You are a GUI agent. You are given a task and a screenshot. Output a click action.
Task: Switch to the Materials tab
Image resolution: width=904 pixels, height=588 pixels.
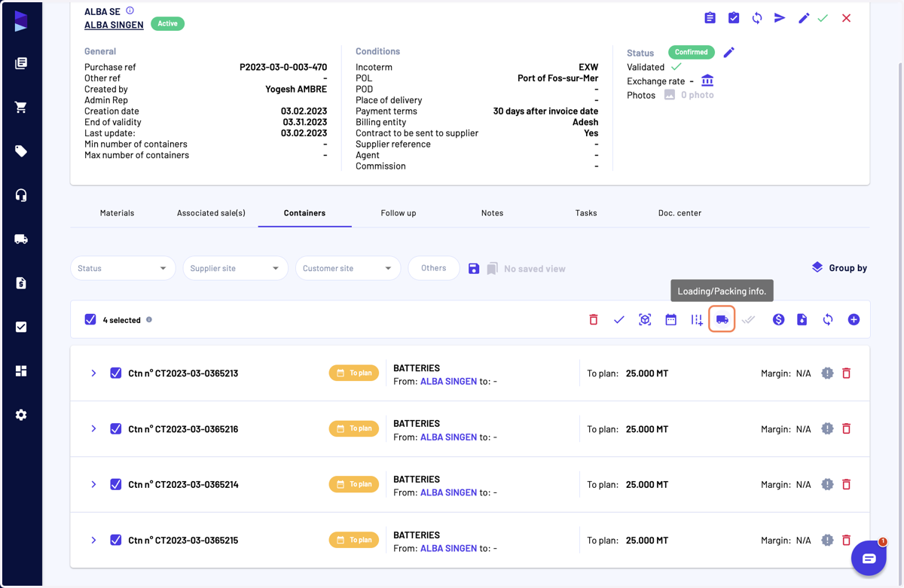tap(117, 213)
